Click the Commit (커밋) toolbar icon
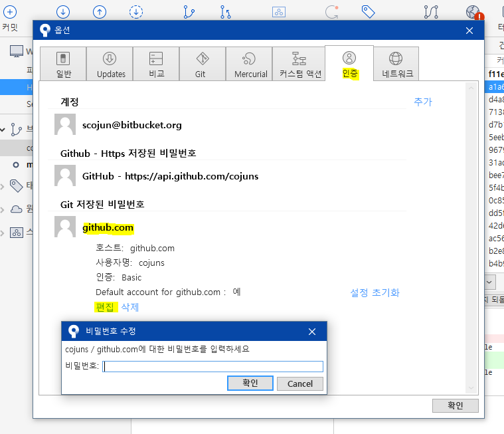This screenshot has width=504, height=434. point(10,12)
